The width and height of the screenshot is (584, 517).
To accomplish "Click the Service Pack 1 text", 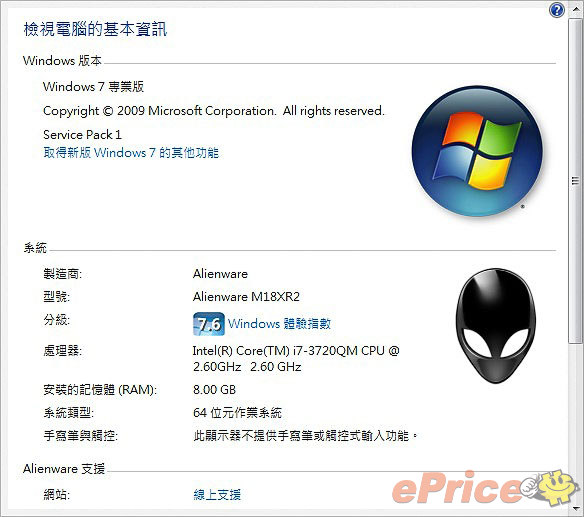I will tap(82, 135).
